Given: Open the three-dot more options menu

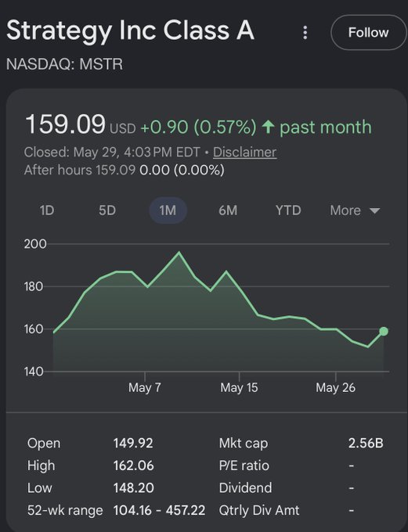Looking at the screenshot, I should [x=305, y=33].
